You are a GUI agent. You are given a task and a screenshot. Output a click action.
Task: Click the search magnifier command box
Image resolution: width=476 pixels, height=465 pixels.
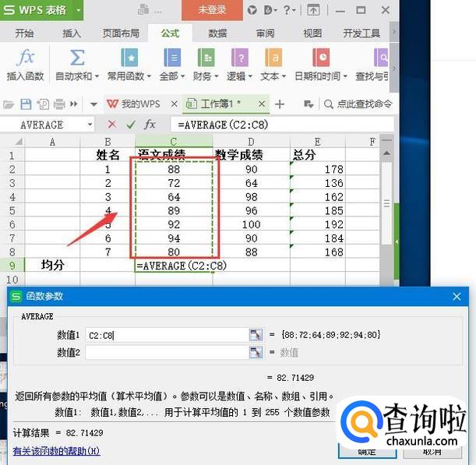point(358,104)
